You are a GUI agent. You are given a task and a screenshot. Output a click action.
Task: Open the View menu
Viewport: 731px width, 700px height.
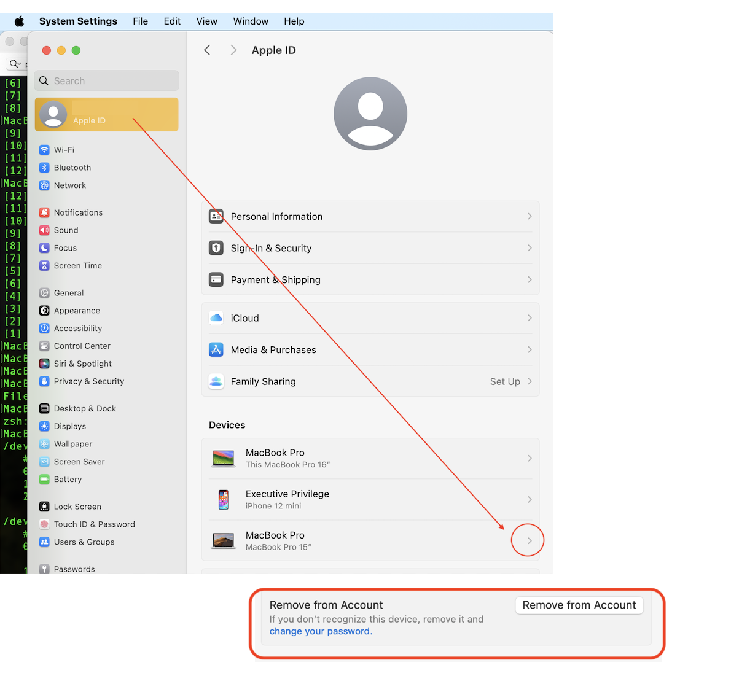[x=206, y=21]
